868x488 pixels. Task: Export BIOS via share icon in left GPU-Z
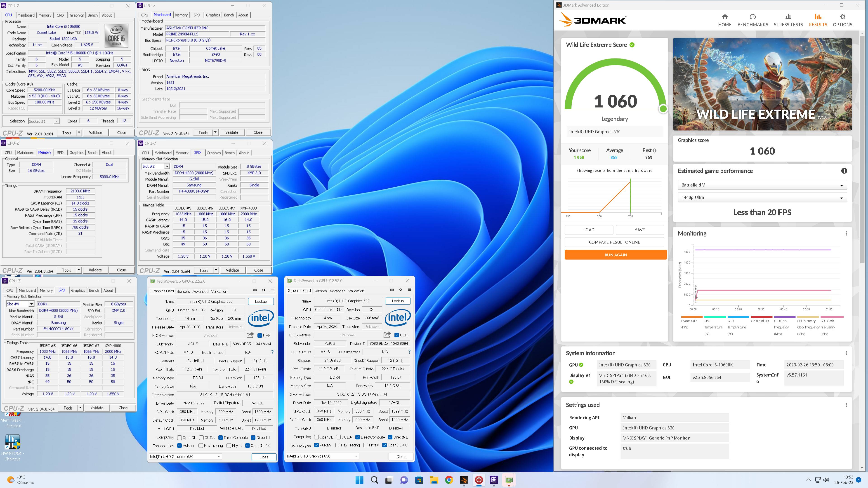tap(250, 335)
